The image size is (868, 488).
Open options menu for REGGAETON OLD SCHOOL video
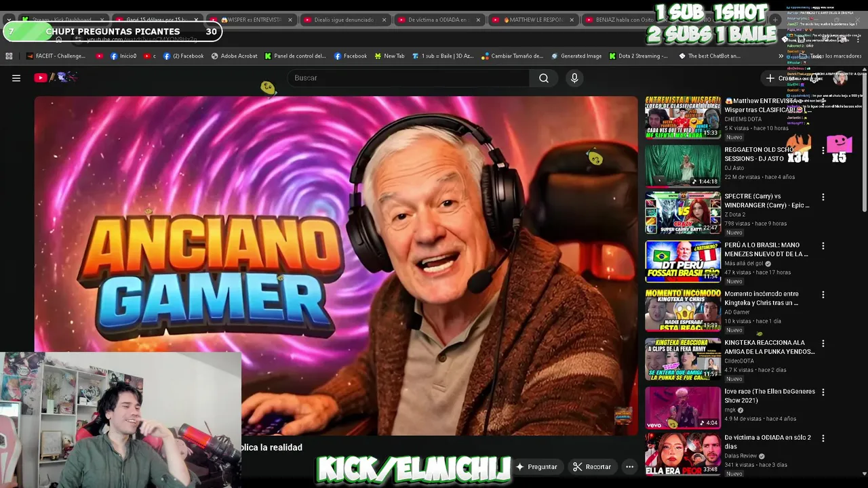point(823,150)
